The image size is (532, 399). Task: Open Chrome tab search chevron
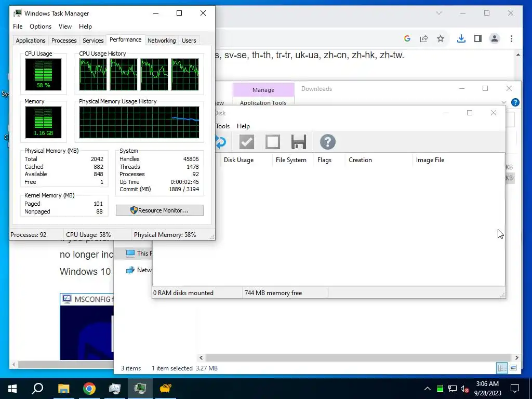coord(439,13)
